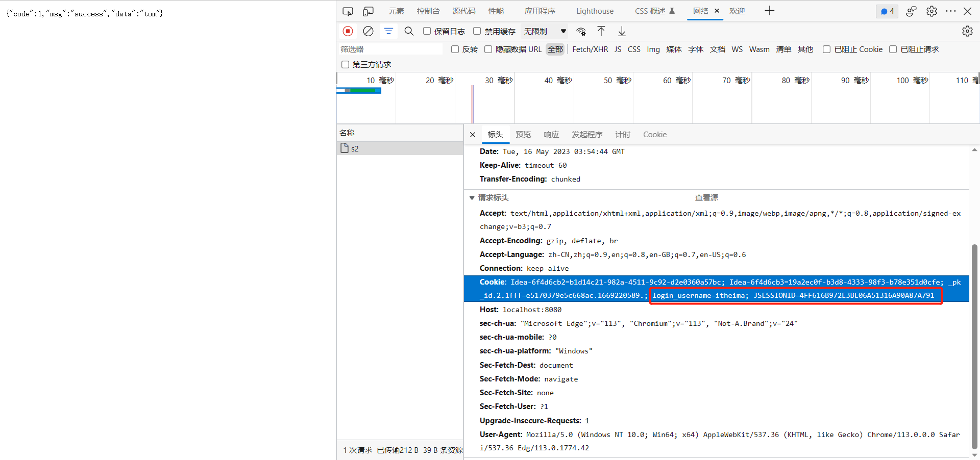Check the Hide data URLs checkbox
The width and height of the screenshot is (980, 460).
pos(488,49)
